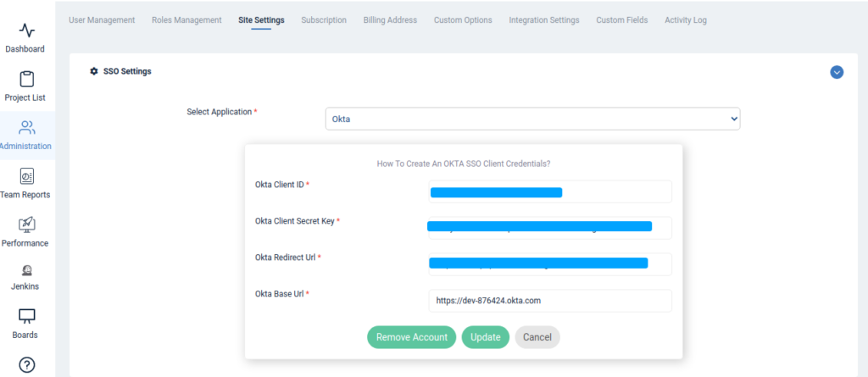Open the Integration Settings tab
The width and height of the screenshot is (868, 377).
point(544,20)
